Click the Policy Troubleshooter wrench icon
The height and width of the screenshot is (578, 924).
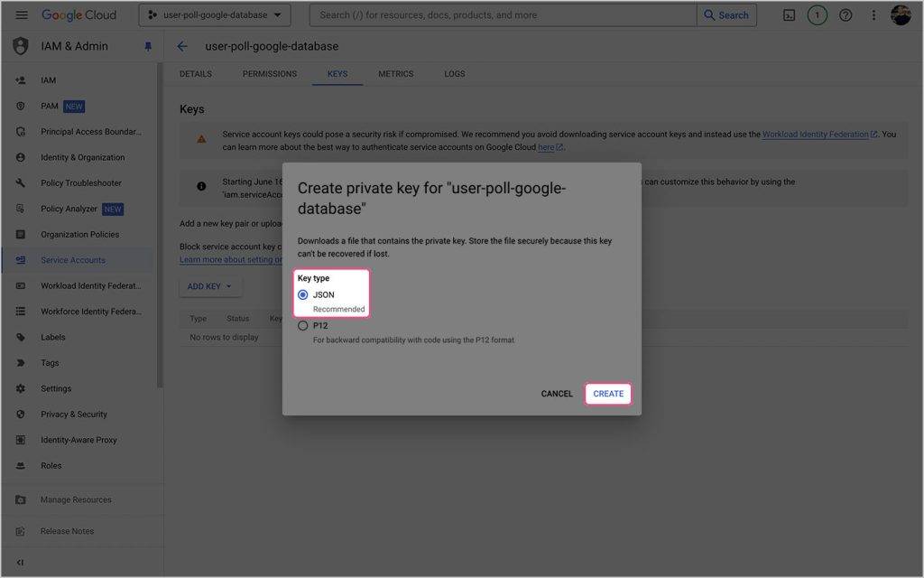21,182
